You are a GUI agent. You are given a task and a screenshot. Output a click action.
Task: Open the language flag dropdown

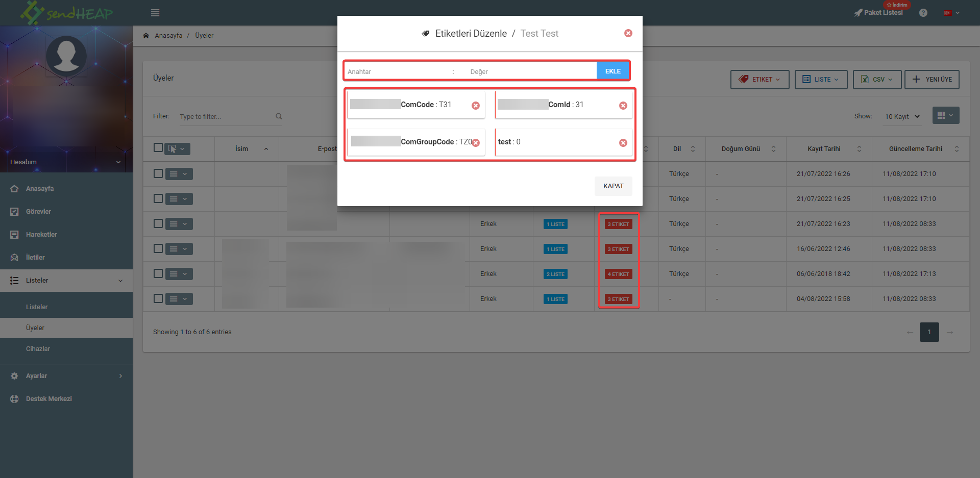952,13
